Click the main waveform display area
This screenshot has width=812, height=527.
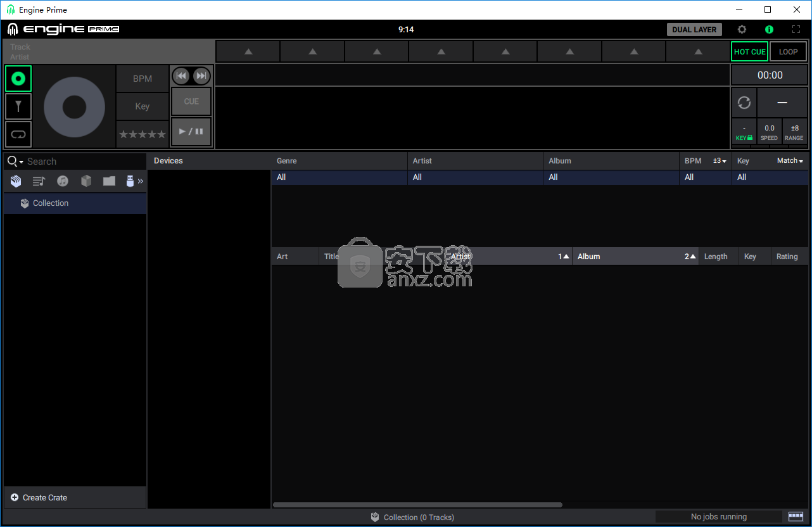click(473, 117)
